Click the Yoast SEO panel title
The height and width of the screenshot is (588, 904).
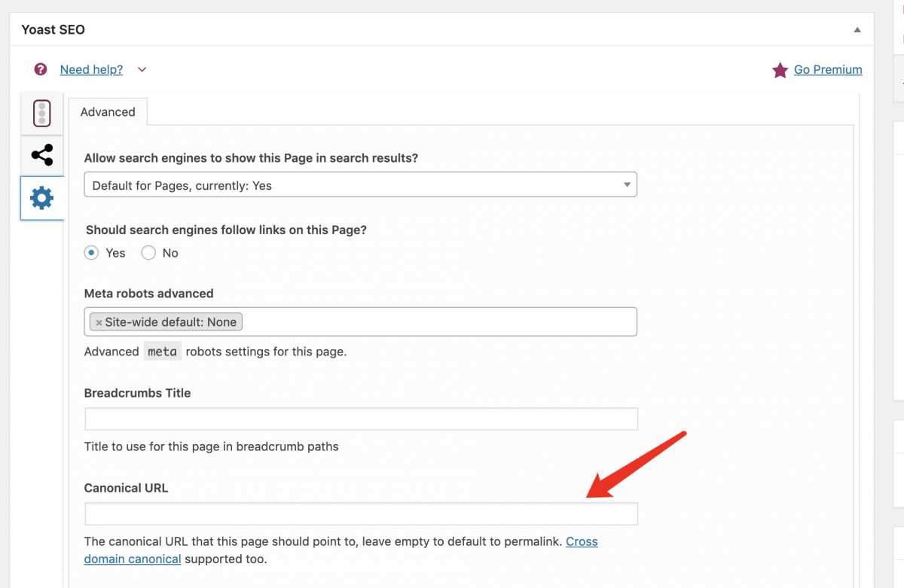point(53,30)
